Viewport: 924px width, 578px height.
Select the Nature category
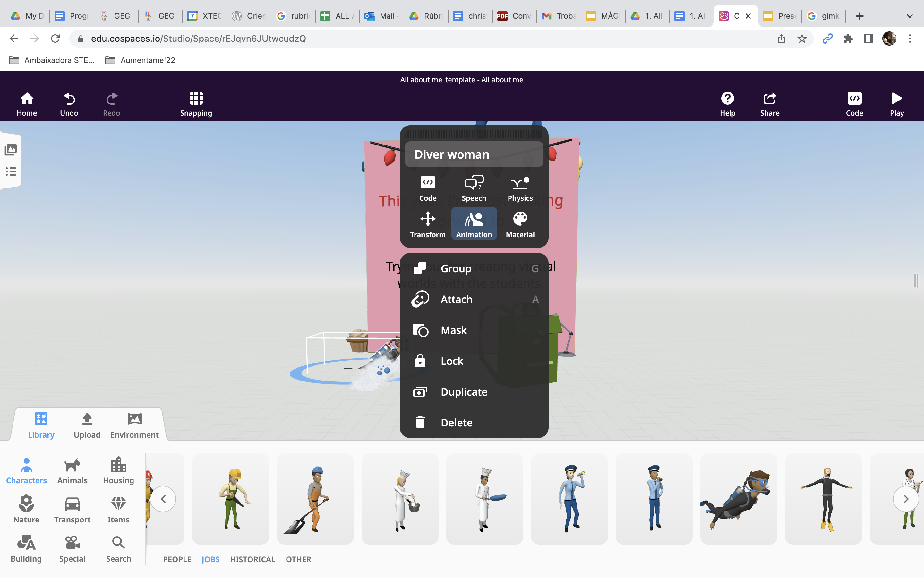(26, 510)
